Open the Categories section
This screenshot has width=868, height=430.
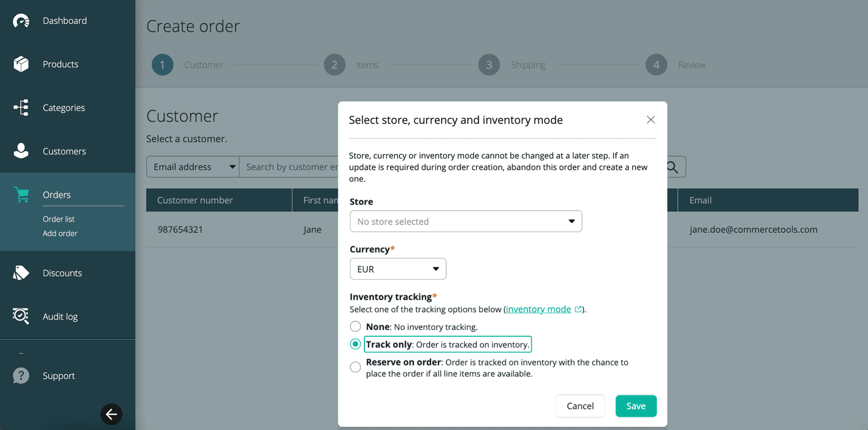click(x=64, y=108)
